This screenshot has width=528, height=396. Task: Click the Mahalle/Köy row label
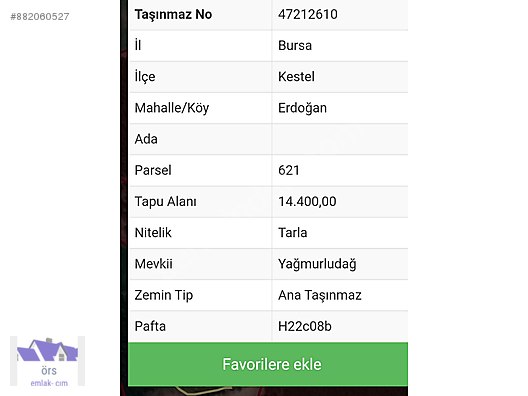click(172, 108)
